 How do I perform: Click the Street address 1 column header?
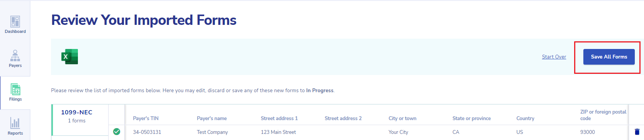coord(279,118)
